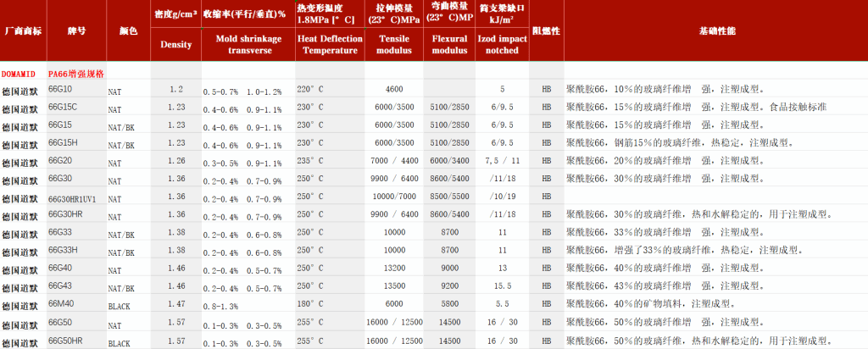Click the red DOMAMID cell
The height and width of the screenshot is (349, 868).
pyautogui.click(x=19, y=74)
